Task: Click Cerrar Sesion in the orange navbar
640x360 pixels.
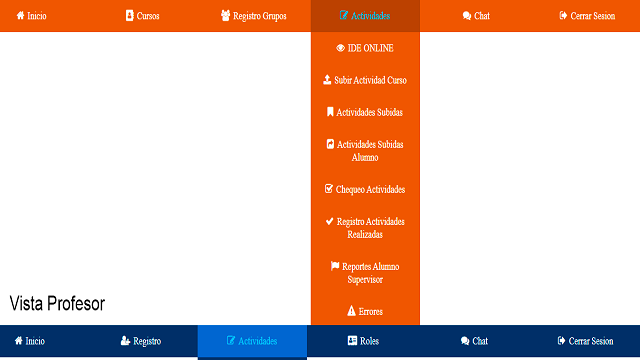Action: 587,16
